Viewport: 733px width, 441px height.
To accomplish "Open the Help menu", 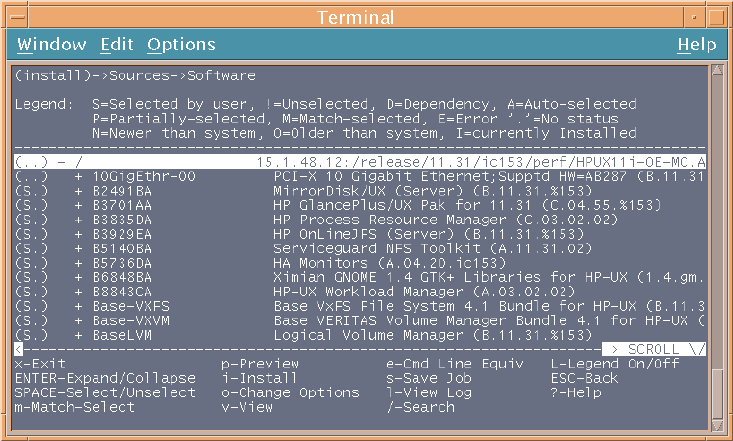I will click(x=696, y=44).
